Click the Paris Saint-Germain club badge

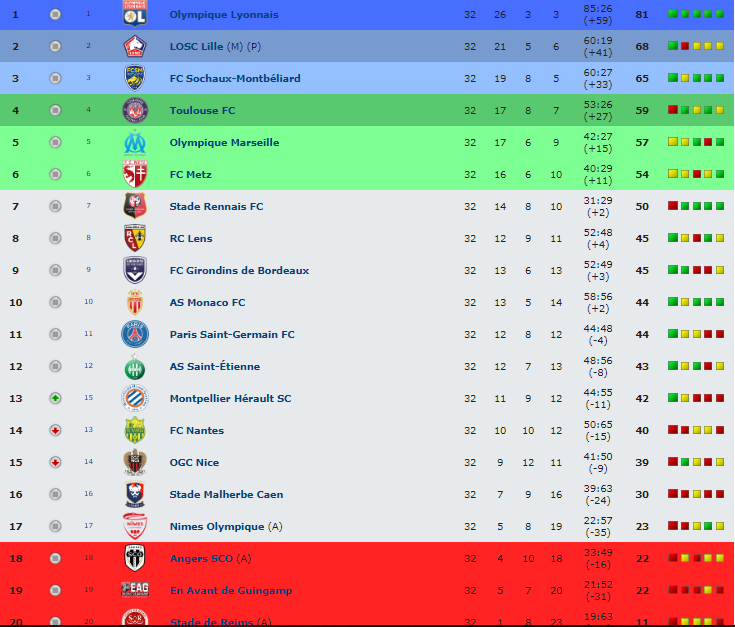(135, 334)
